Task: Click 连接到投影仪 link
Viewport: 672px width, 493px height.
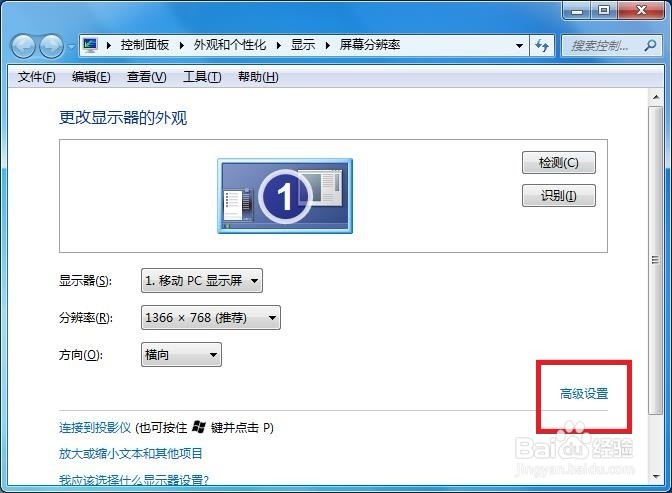Action: tap(95, 427)
